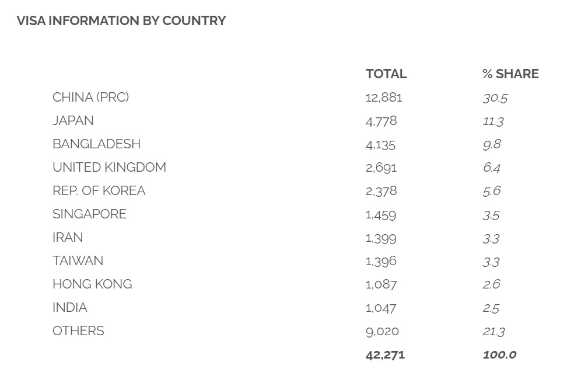Select the JAPAN country label
Screen dimensions: 588x386
(73, 121)
